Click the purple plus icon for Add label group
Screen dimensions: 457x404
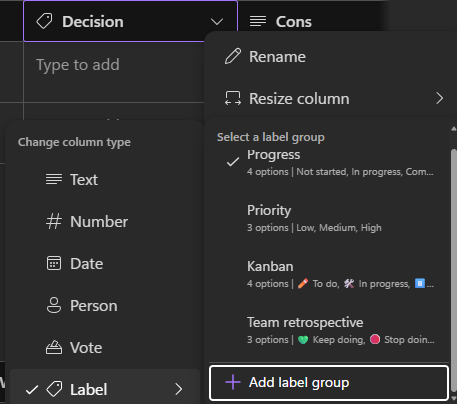[233, 382]
